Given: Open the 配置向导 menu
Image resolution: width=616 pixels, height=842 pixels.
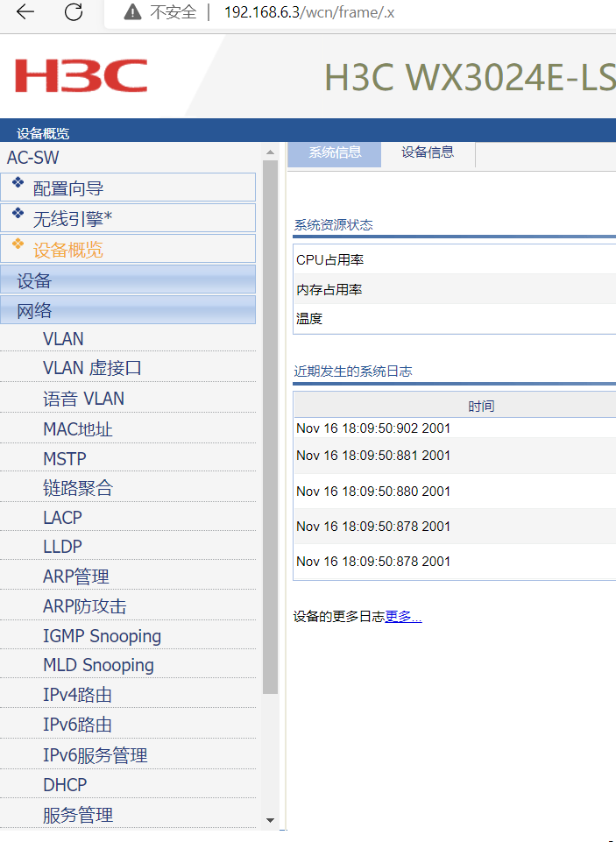Looking at the screenshot, I should coord(128,188).
